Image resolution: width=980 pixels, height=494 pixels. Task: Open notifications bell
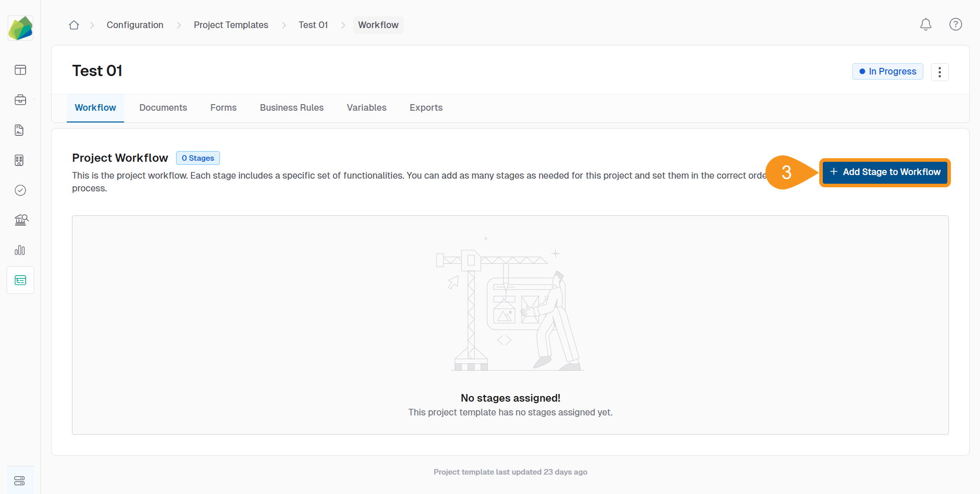coord(925,24)
